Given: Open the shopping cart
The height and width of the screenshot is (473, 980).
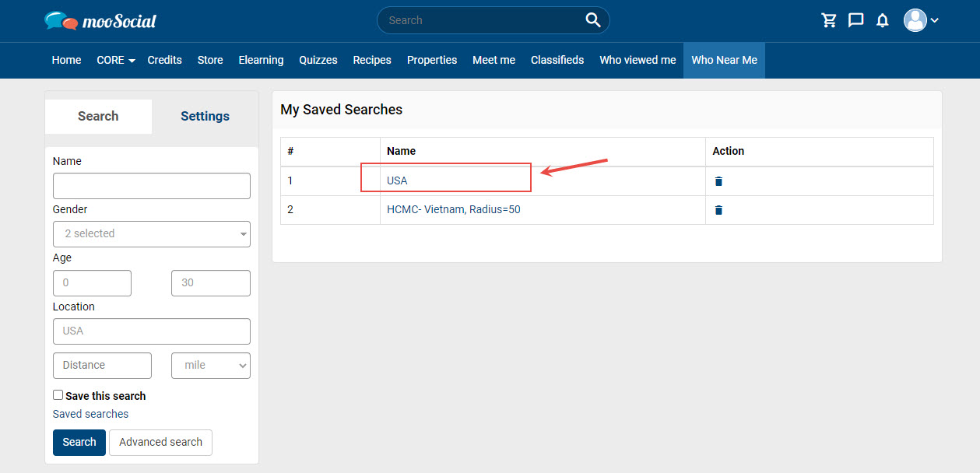Looking at the screenshot, I should coord(829,20).
